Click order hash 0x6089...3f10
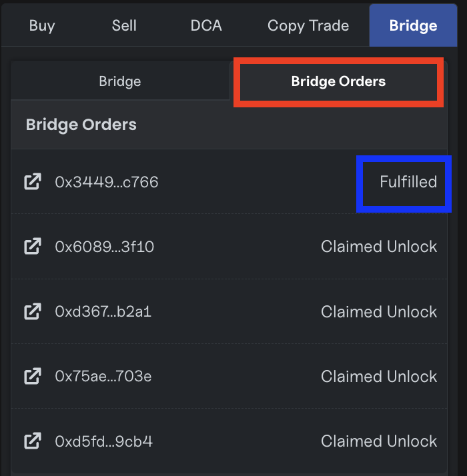This screenshot has width=467, height=476. point(105,247)
